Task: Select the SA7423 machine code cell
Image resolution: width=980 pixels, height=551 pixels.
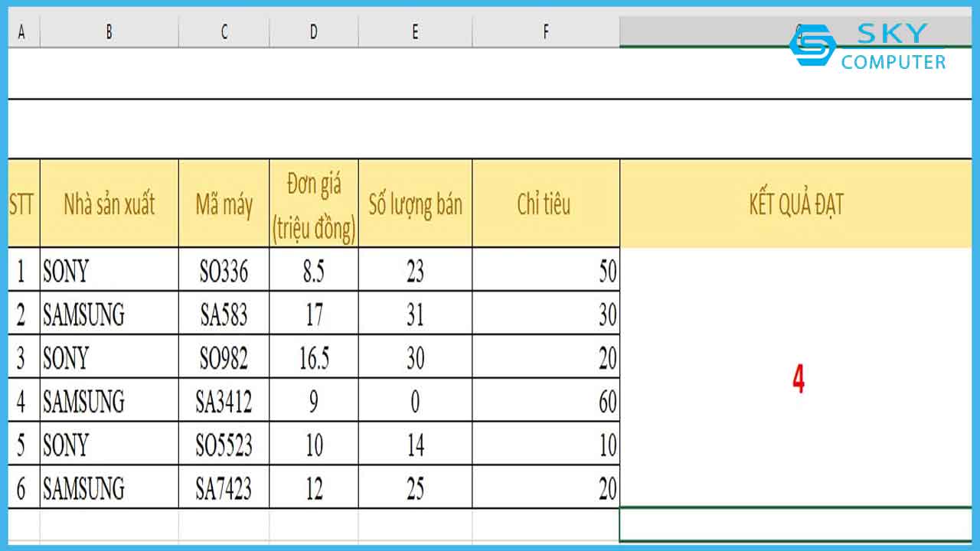Action: [224, 487]
